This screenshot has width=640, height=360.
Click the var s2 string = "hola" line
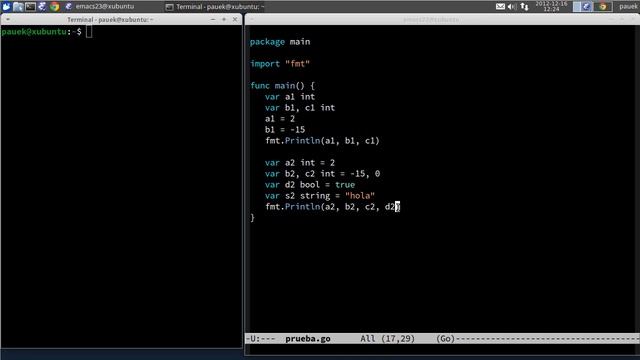320,196
